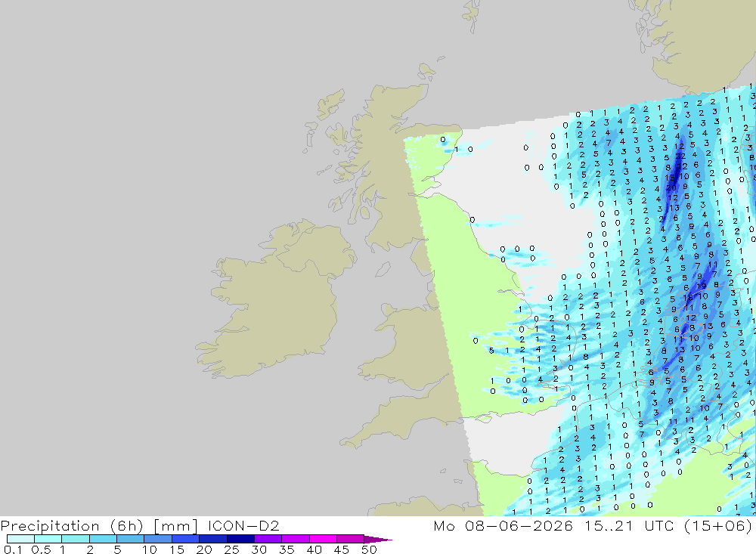Click the 20–25 mm dark blue swatch
The image size is (756, 554).
pyautogui.click(x=213, y=539)
